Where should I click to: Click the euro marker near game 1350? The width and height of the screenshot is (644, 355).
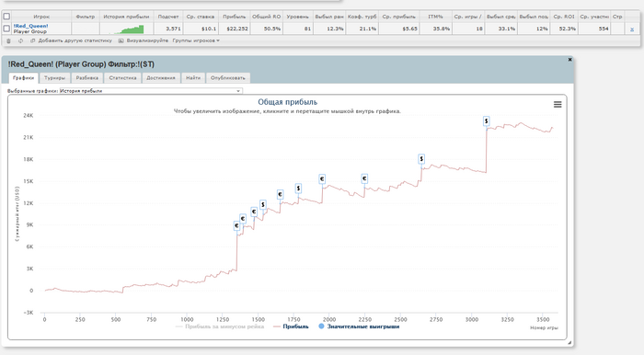point(236,225)
